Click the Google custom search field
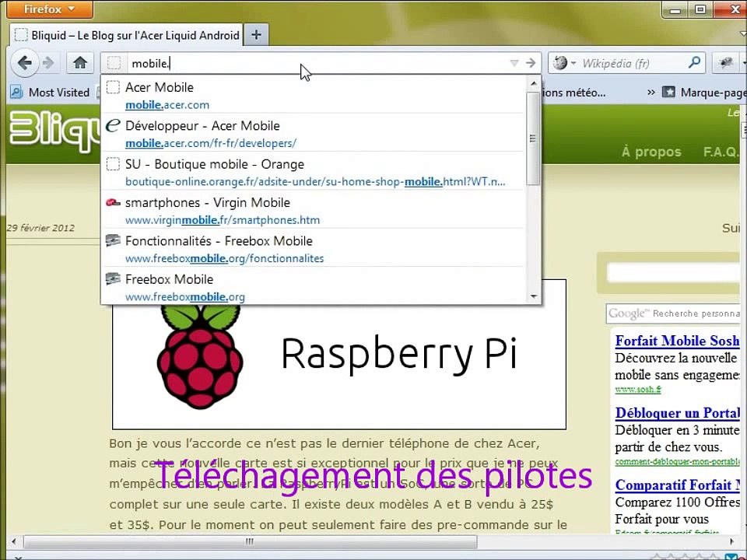This screenshot has width=747, height=560. pyautogui.click(x=672, y=313)
